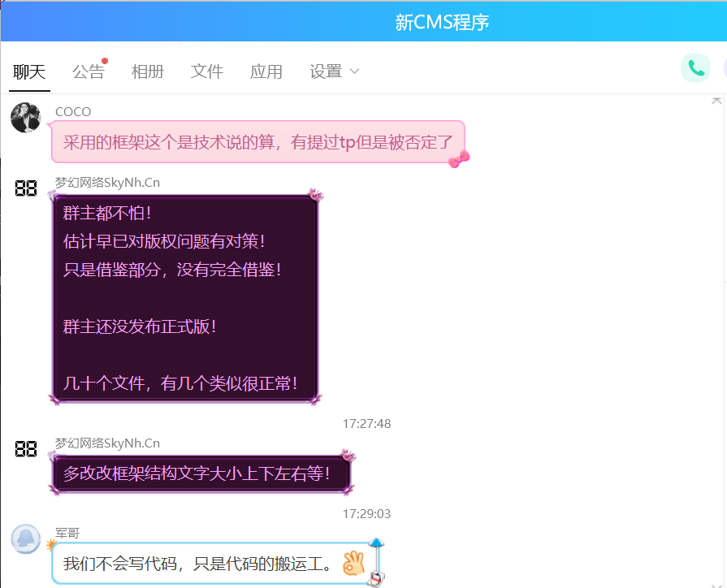Screen dimensions: 727x588
Task: Click the scroll-to-top arrow icon
Action: click(x=716, y=101)
